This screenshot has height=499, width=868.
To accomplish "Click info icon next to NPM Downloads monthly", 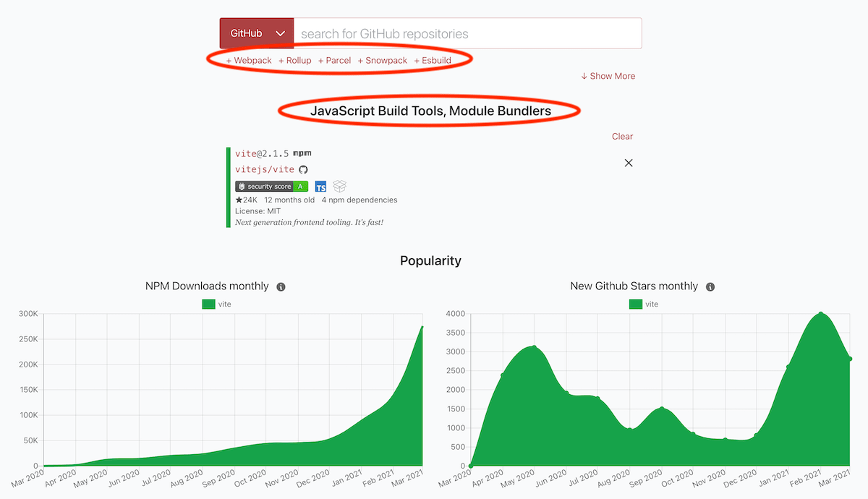I will (x=281, y=287).
